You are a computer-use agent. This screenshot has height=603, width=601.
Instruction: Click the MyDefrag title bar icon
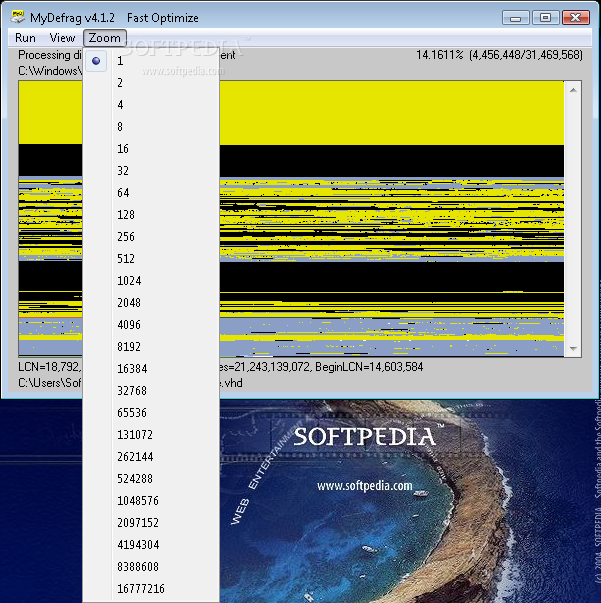click(18, 17)
